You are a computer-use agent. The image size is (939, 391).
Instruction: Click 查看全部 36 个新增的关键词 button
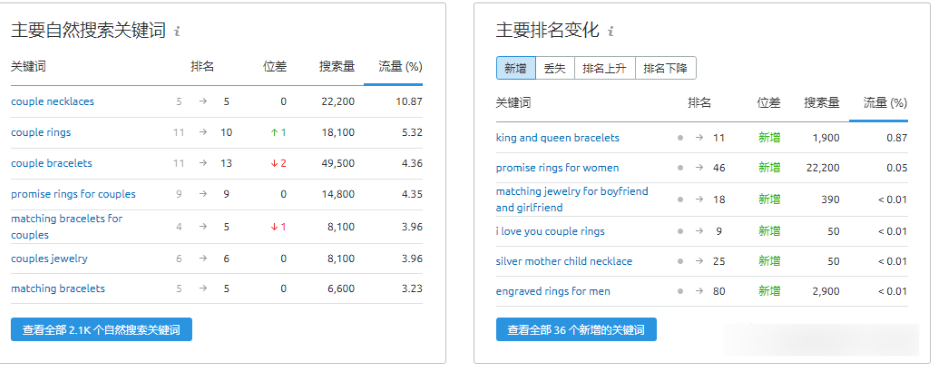(x=576, y=329)
